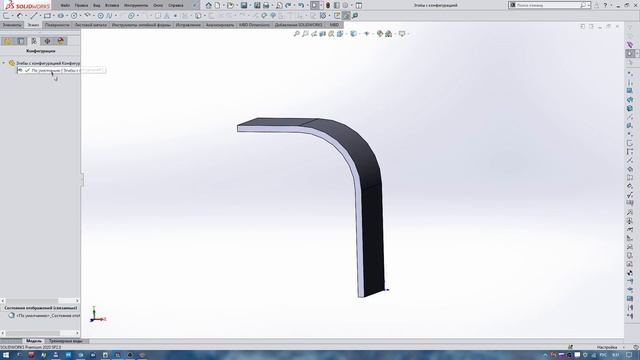The image size is (640, 360).
Task: Select the Corner Rectangle sketch tool
Action: coord(47,16)
